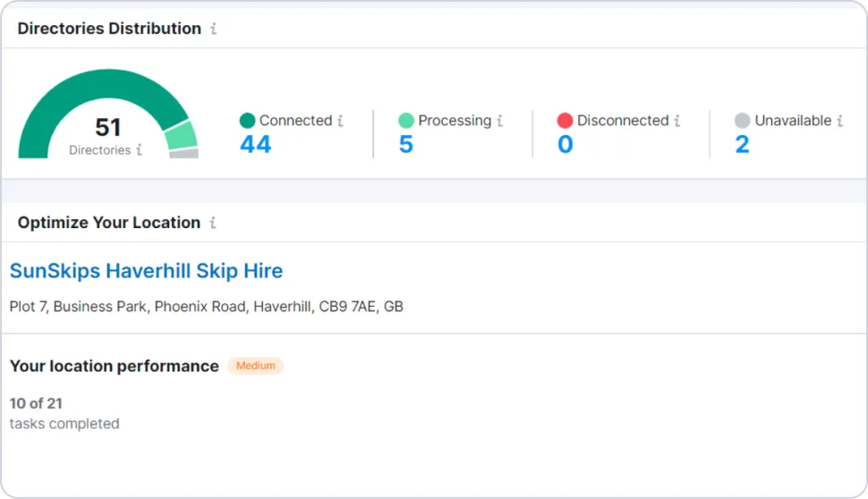The height and width of the screenshot is (499, 868).
Task: Click the red Disconnected status dot
Action: pos(565,120)
